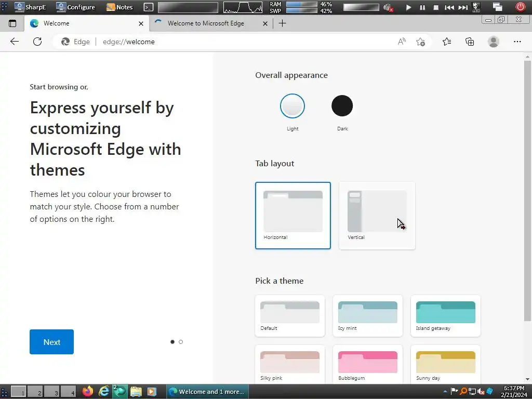Open the Configure menu in top bar
Screen dimensions: 532x399
(75, 7)
